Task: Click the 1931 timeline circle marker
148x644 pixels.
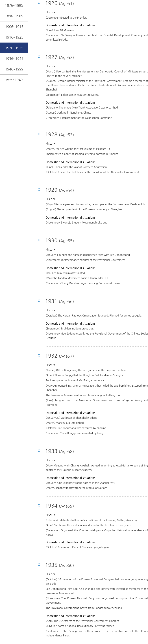Action: (x=39, y=301)
